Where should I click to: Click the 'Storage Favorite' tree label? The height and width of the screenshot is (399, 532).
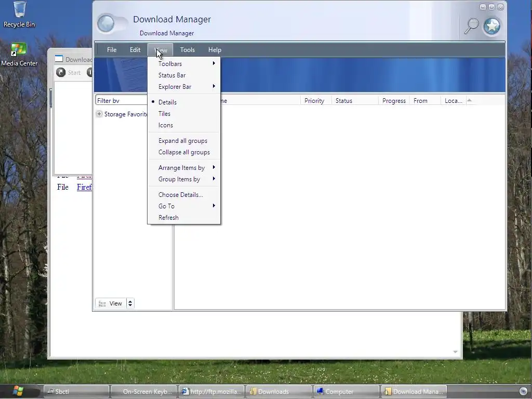(x=126, y=114)
